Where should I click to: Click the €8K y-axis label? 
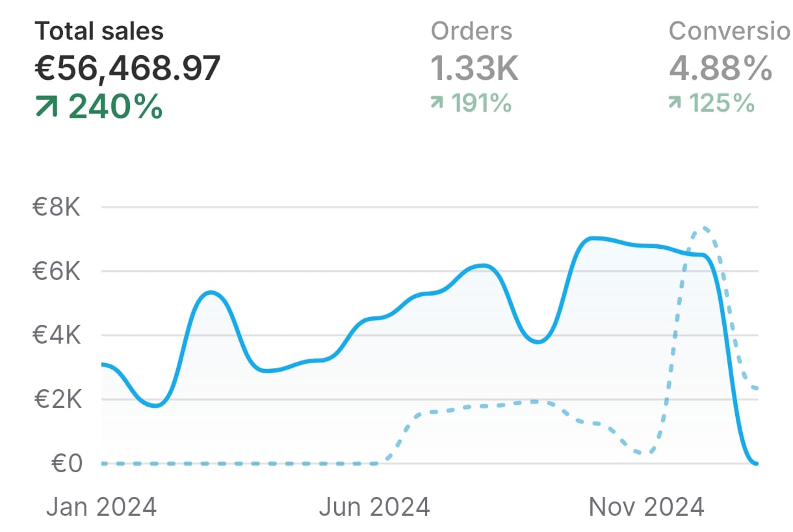[57, 208]
